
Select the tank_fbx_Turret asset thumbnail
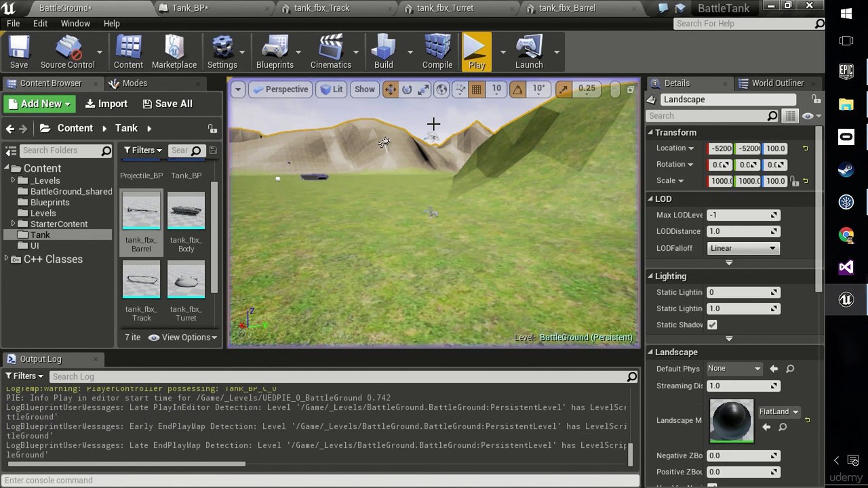[186, 280]
